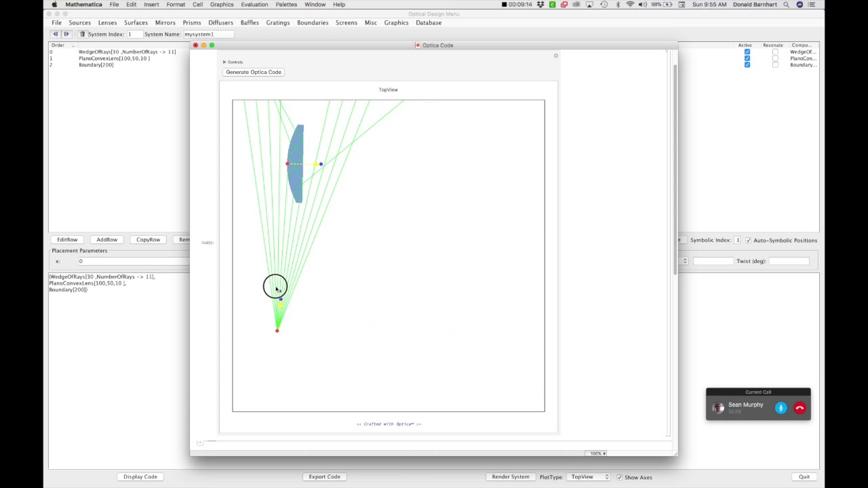The height and width of the screenshot is (488, 868).
Task: Click Generate Optica Code button
Action: [254, 72]
